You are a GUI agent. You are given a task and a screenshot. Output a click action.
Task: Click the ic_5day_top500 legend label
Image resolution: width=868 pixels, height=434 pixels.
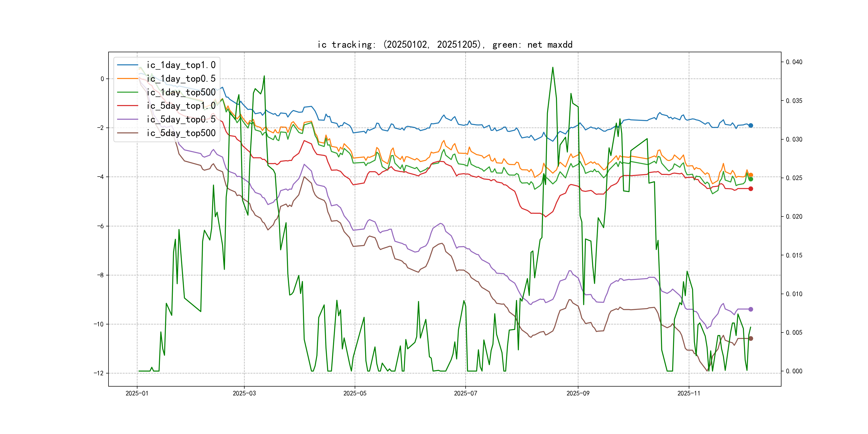point(181,133)
